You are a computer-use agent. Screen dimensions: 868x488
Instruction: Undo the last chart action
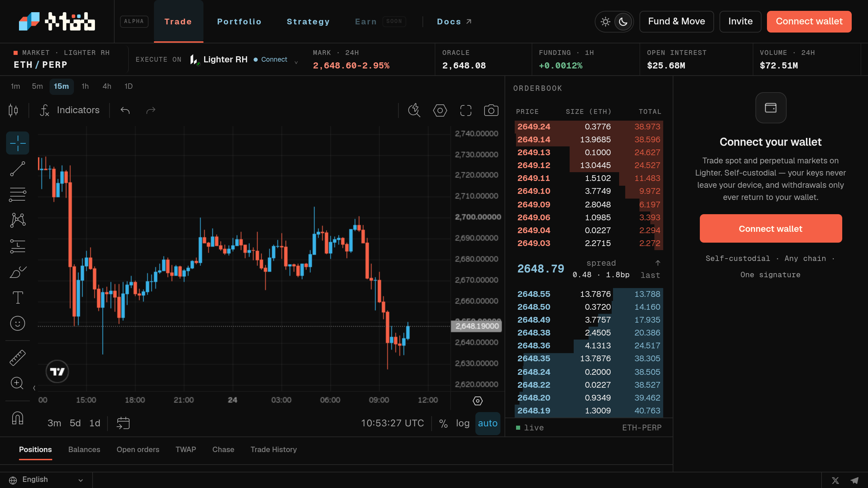(x=125, y=110)
